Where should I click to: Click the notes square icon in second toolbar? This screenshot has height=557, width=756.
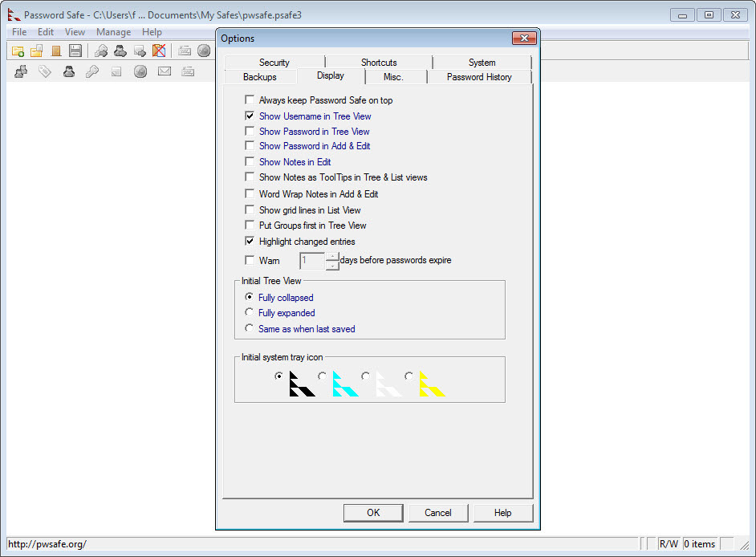click(116, 72)
